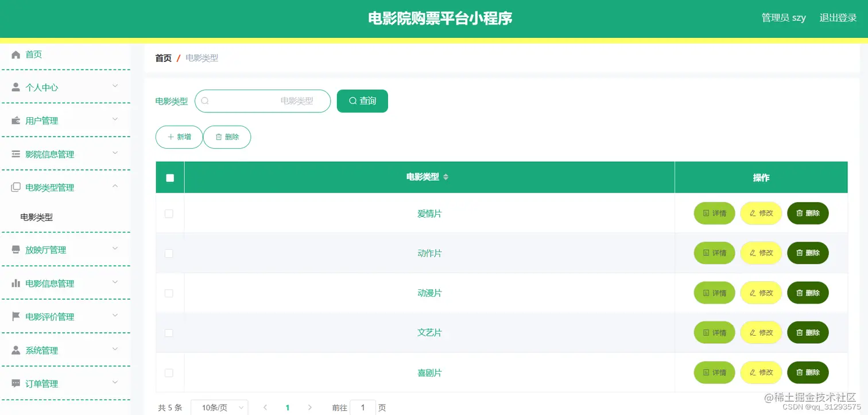The height and width of the screenshot is (415, 868).
Task: Check the checkbox for the 喜剧片 row
Action: 169,373
